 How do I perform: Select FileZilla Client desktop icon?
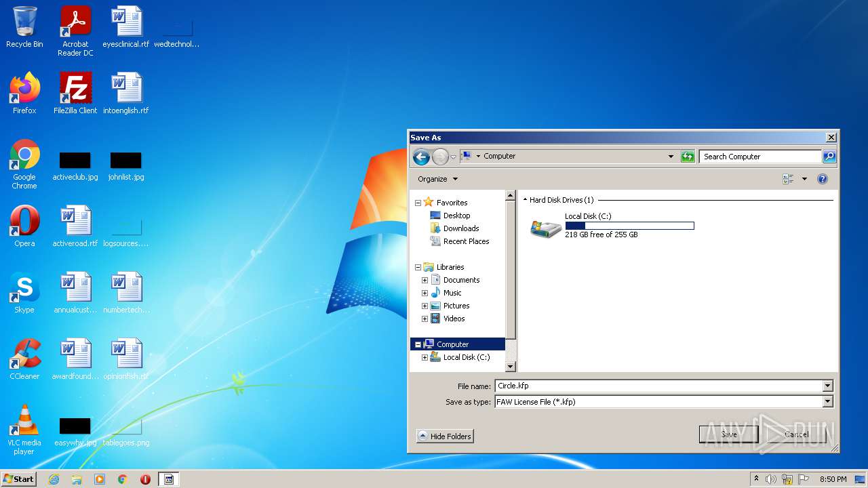(75, 94)
